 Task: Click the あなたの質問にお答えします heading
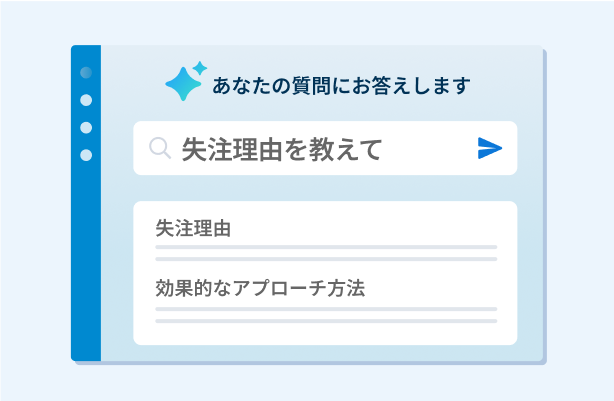(341, 86)
